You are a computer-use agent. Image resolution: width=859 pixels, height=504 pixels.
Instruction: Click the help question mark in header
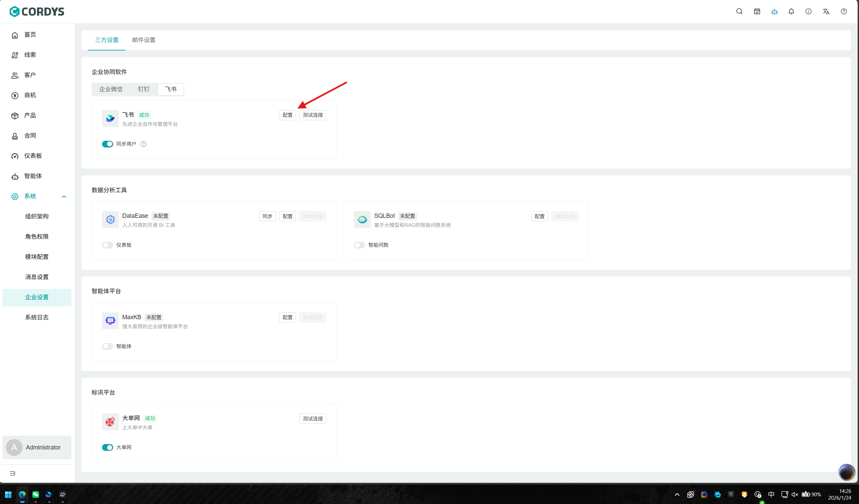pyautogui.click(x=843, y=11)
